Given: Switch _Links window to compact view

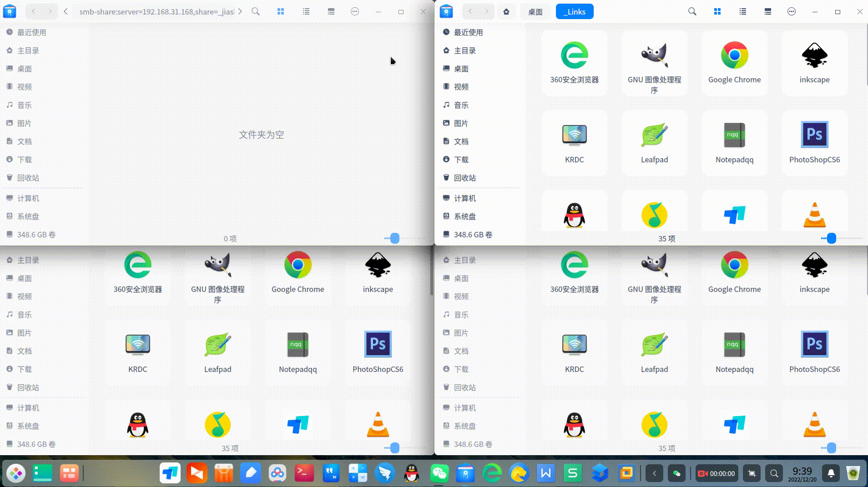Looking at the screenshot, I should click(x=768, y=12).
